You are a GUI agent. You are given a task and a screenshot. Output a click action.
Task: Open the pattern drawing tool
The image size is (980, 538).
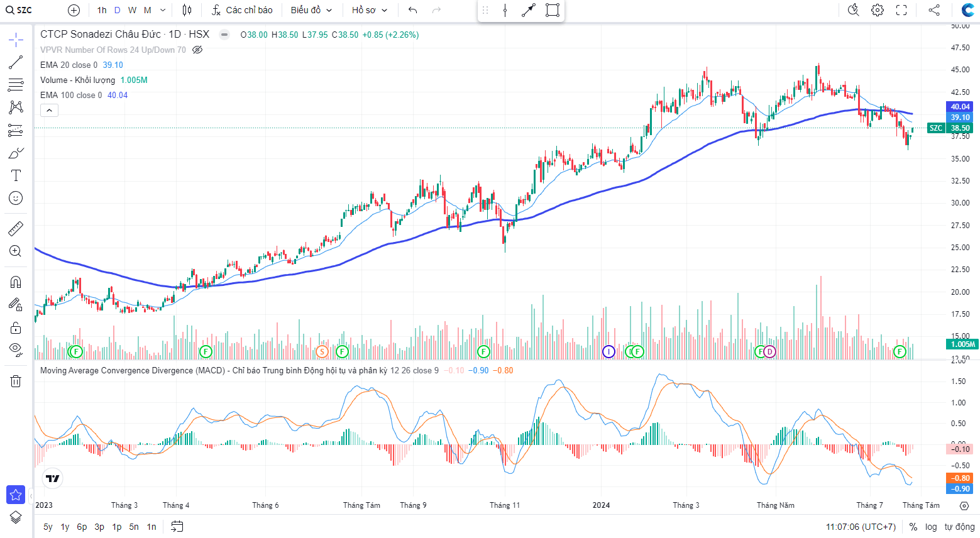(x=16, y=107)
